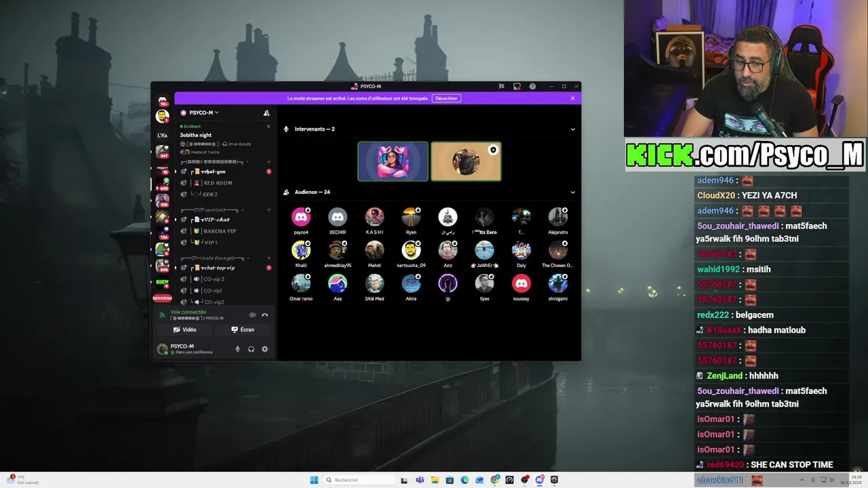Image resolution: width=868 pixels, height=488 pixels.
Task: Join the CO-vip1 voice channel
Action: point(226,291)
